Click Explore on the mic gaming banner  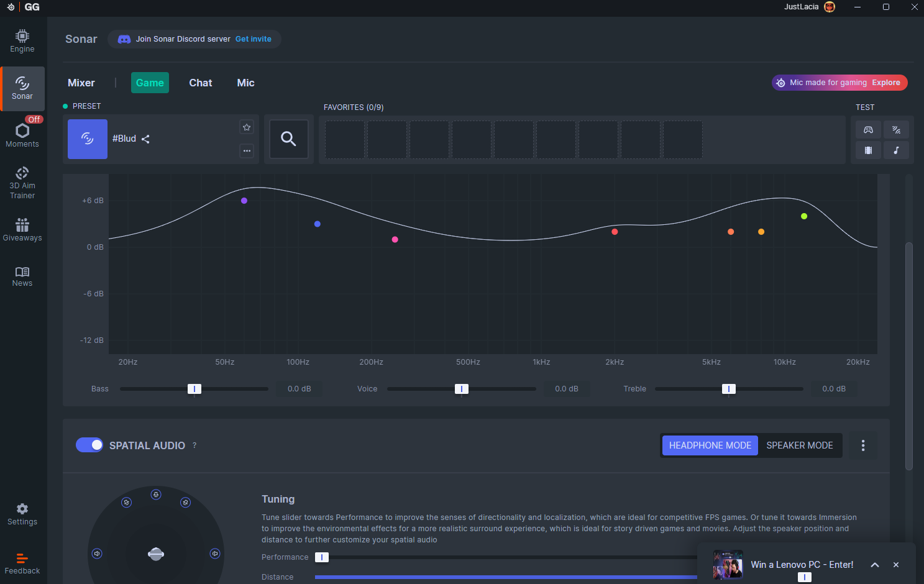(886, 83)
